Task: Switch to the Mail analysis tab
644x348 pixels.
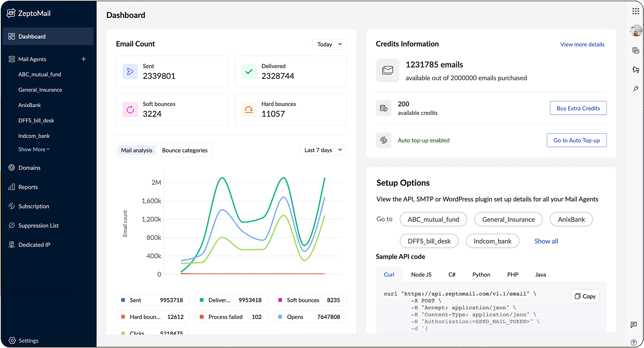Action: pos(136,150)
